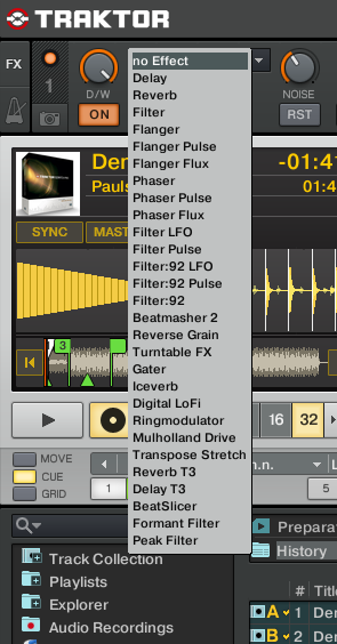Click the deck cover art thumbnail

pyautogui.click(x=48, y=184)
